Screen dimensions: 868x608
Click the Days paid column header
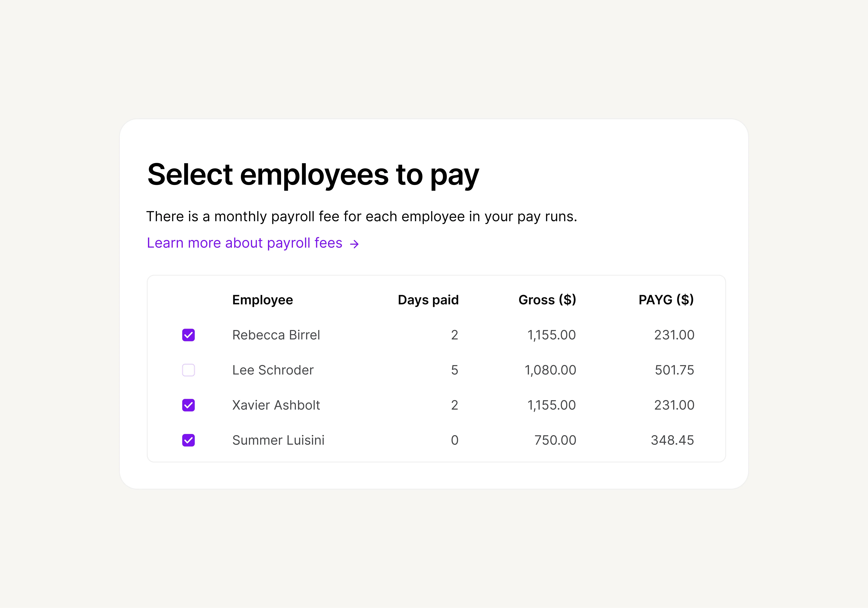point(428,300)
